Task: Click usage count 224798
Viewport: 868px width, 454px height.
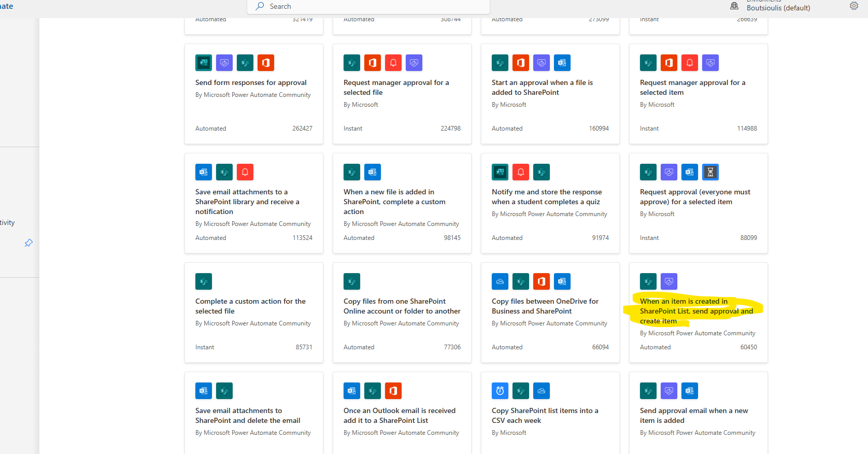Action: pyautogui.click(x=450, y=129)
